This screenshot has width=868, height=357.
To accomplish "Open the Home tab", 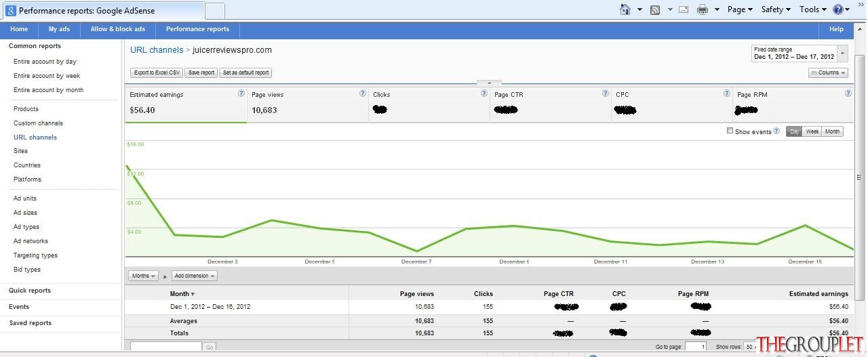I will pyautogui.click(x=19, y=29).
